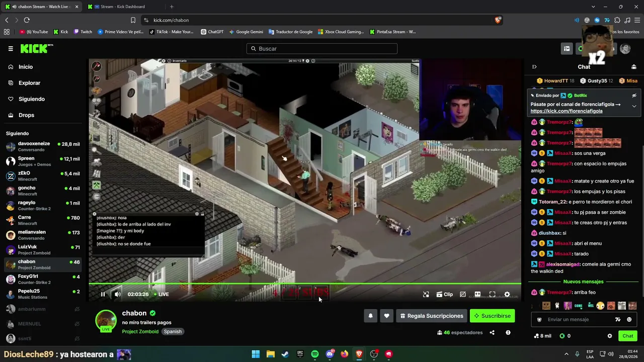Click the Nuevos mensajes indicator in chat
This screenshot has height=362, width=644.
click(583, 282)
